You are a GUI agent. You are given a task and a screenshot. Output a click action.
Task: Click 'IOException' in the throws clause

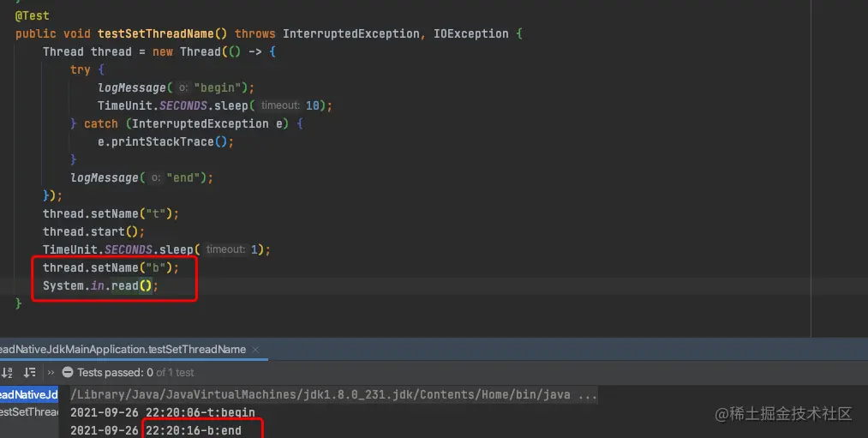(471, 33)
